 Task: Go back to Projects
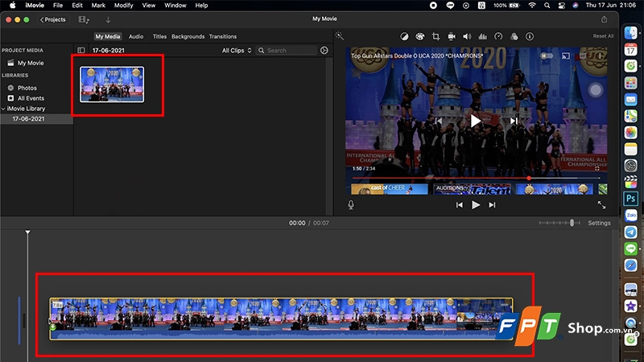coord(52,19)
